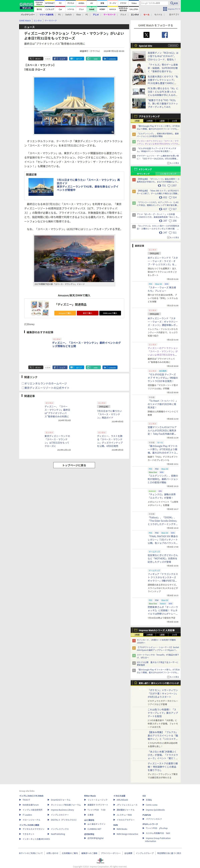Open related article thumbnail of Space Mountain at night

[x=41, y=187]
